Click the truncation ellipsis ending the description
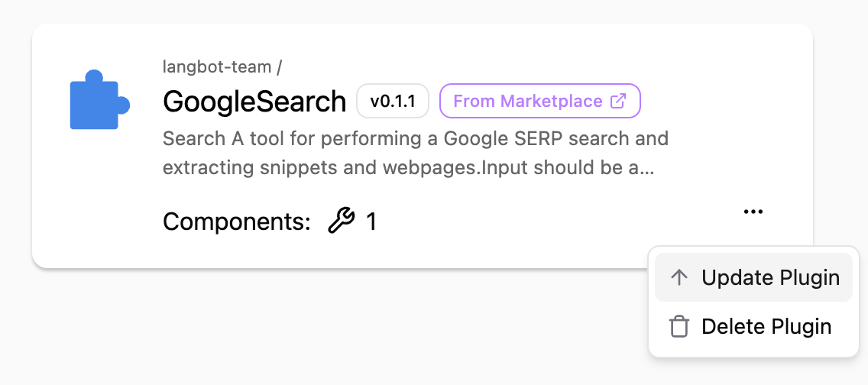The width and height of the screenshot is (868, 385). [x=648, y=168]
